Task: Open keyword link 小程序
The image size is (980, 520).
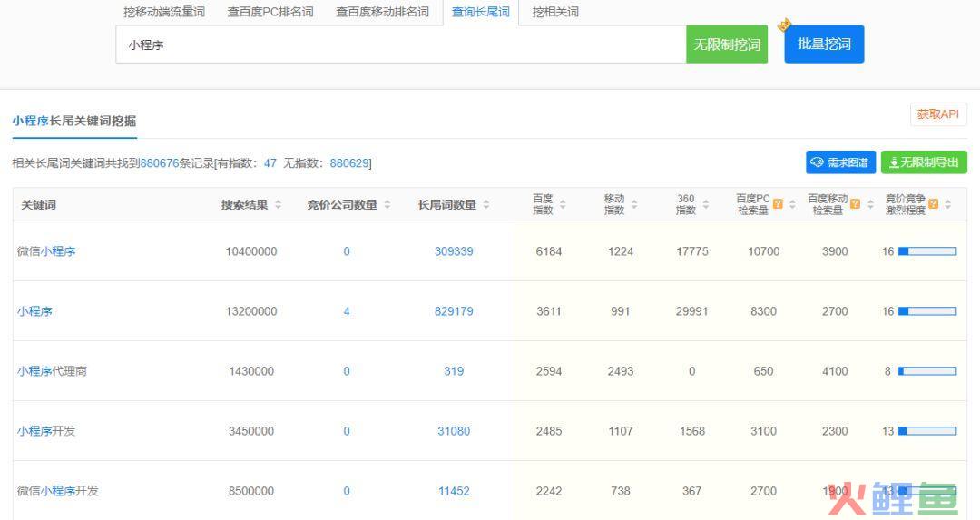Action: pyautogui.click(x=34, y=311)
